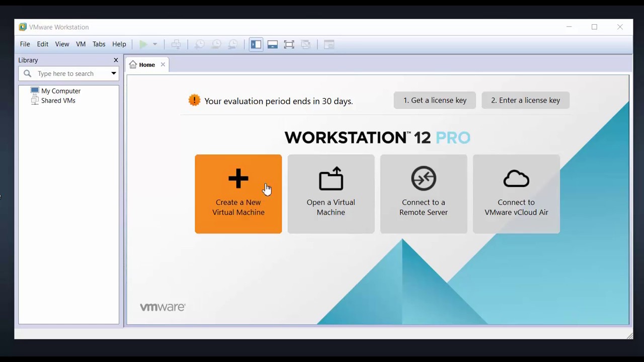
Task: Click the Manage Snapshots toolbar icon
Action: pyautogui.click(x=233, y=44)
